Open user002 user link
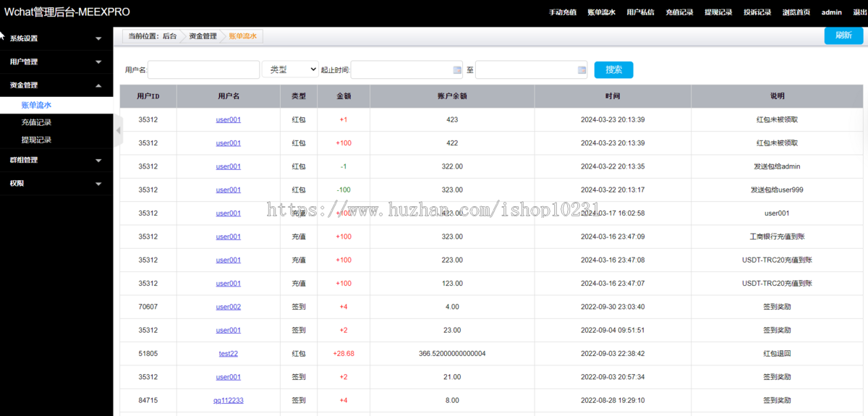 coord(229,307)
